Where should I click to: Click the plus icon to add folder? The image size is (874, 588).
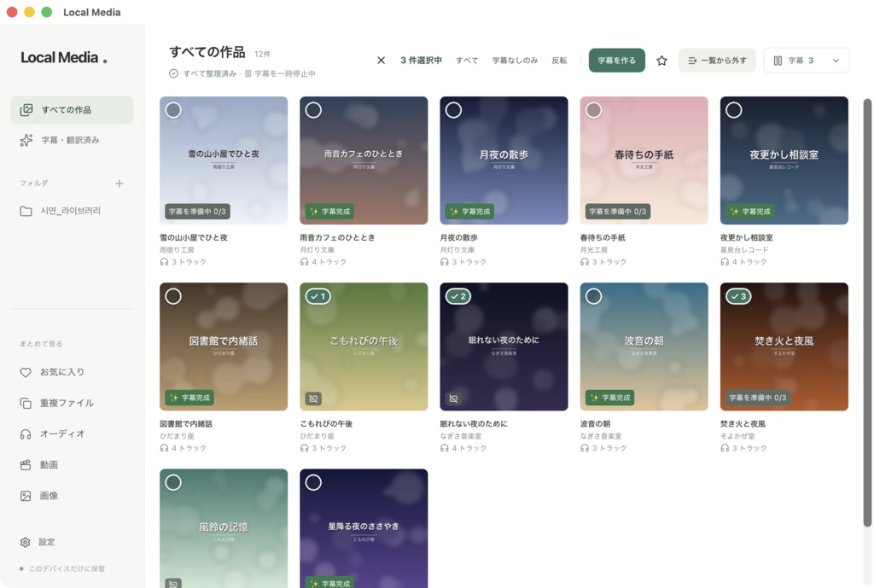pyautogui.click(x=119, y=183)
